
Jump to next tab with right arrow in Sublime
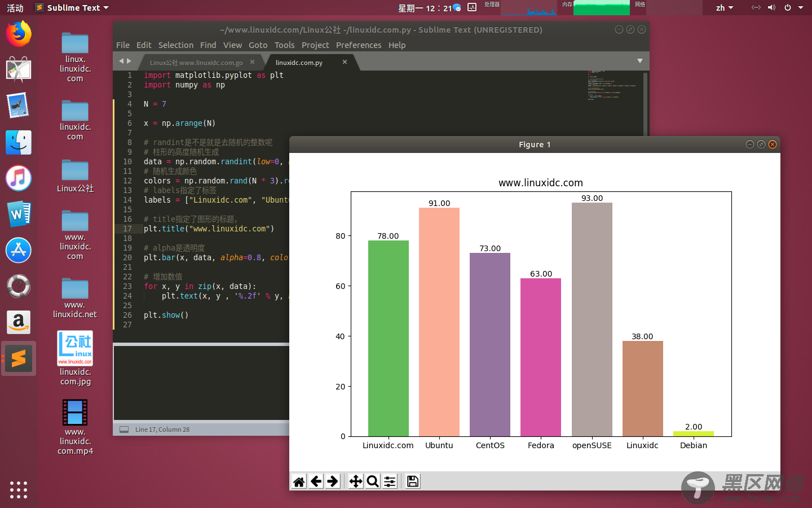point(129,61)
